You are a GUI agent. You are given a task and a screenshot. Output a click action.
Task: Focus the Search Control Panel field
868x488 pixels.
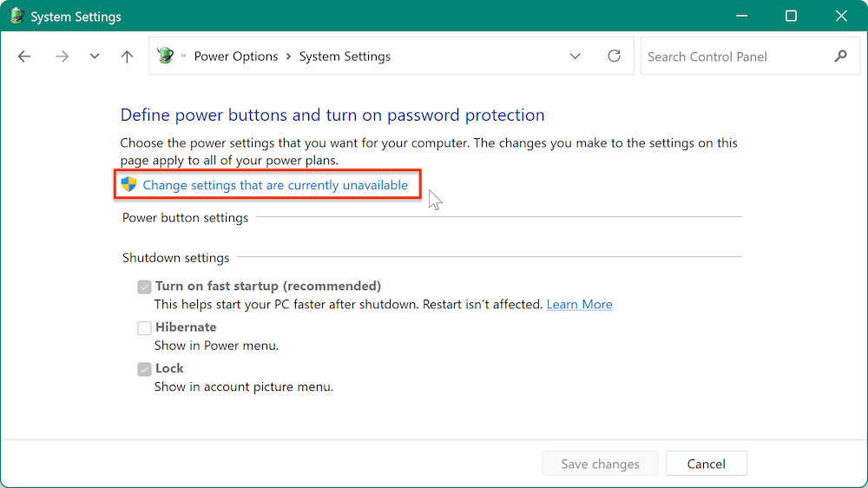[x=750, y=56]
